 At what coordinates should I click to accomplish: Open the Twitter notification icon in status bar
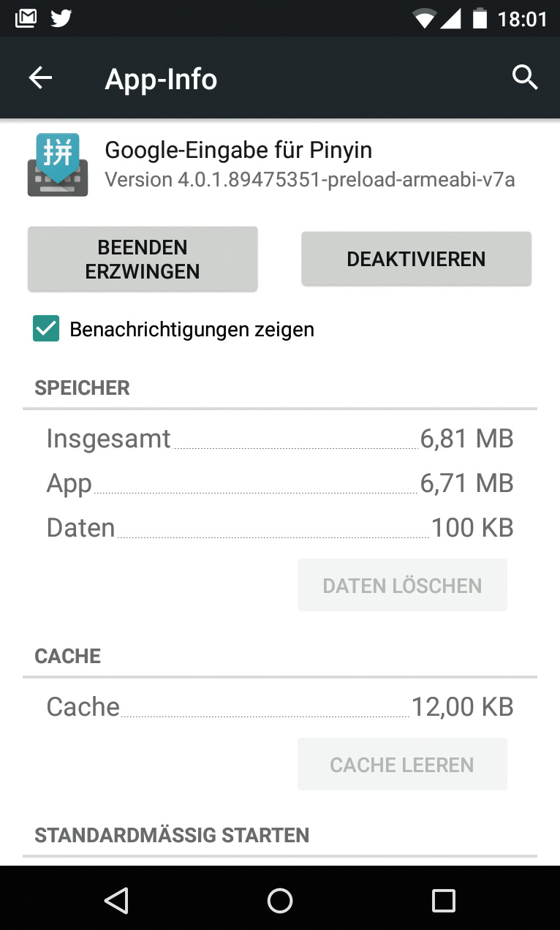(x=61, y=18)
